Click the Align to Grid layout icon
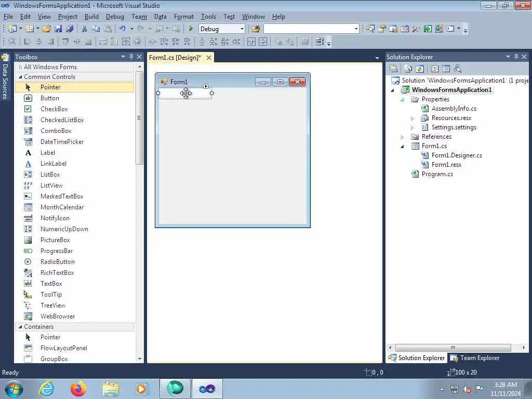This screenshot has width=532, height=399. click(12, 42)
